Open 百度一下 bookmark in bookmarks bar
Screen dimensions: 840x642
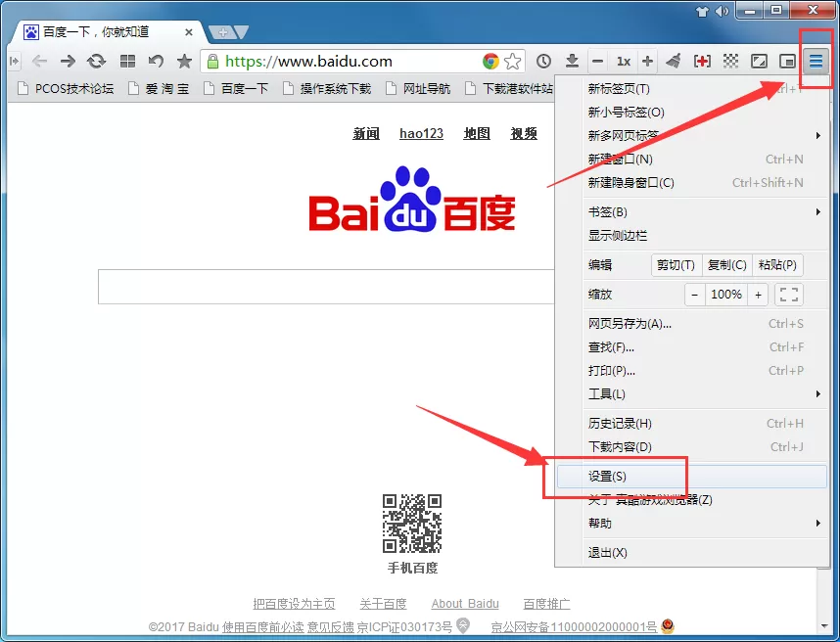tap(236, 88)
